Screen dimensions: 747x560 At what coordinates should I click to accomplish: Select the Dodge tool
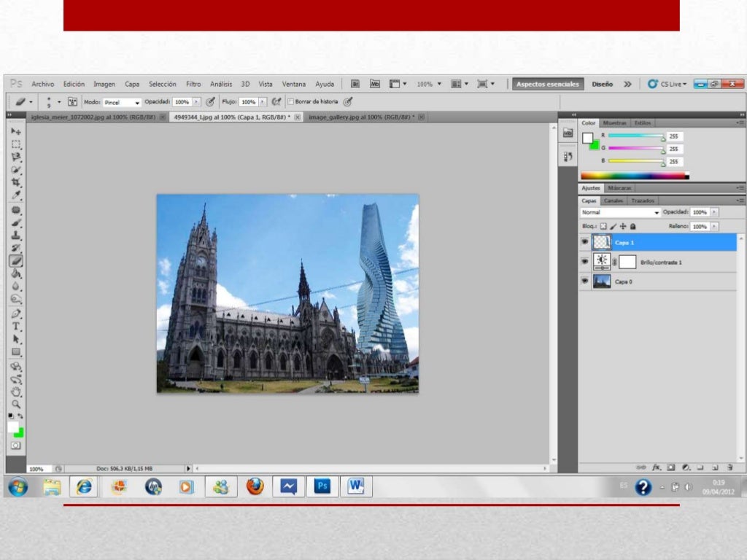[16, 299]
